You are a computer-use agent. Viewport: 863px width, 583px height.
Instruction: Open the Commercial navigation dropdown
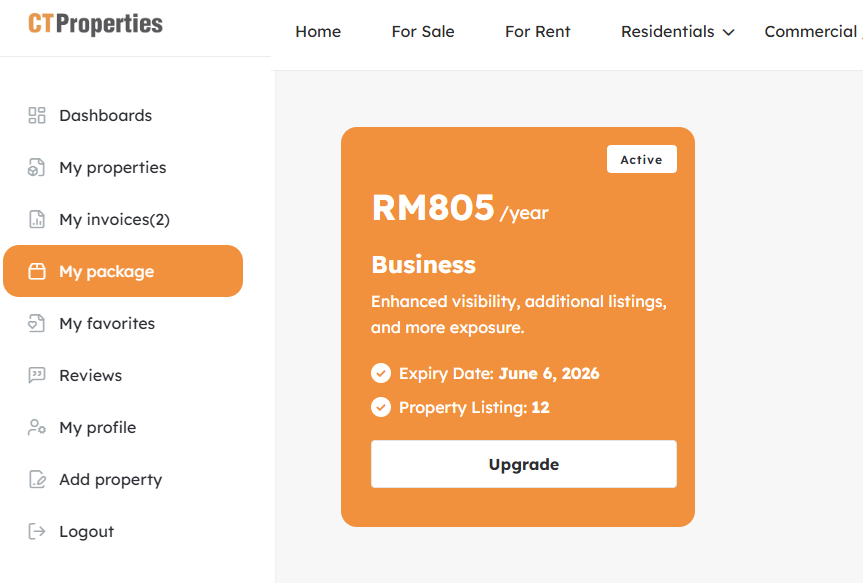[x=810, y=32]
